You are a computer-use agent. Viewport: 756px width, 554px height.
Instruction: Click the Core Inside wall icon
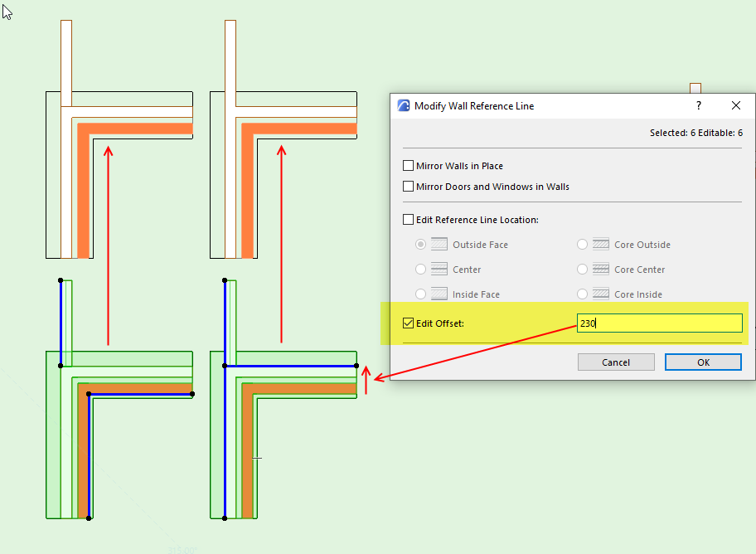pyautogui.click(x=600, y=294)
